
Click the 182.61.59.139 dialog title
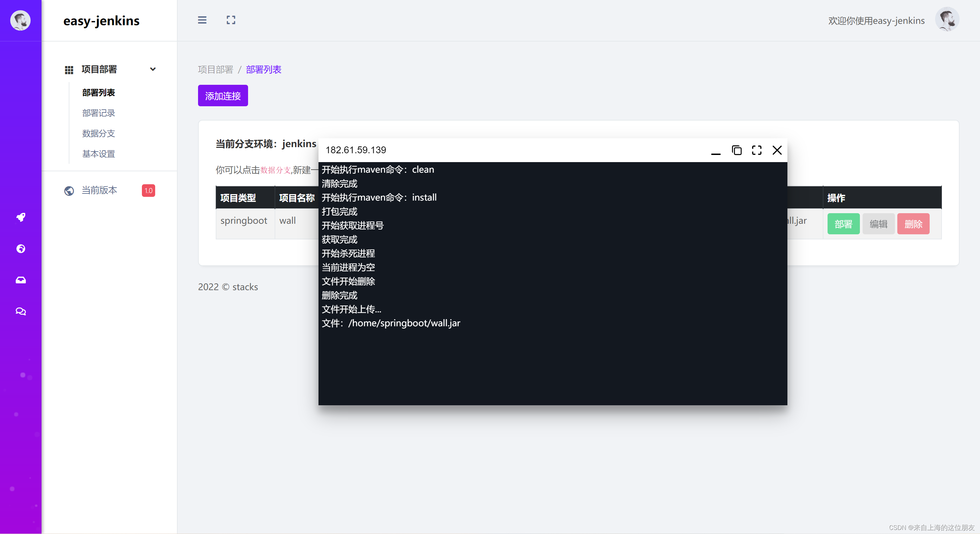[356, 150]
